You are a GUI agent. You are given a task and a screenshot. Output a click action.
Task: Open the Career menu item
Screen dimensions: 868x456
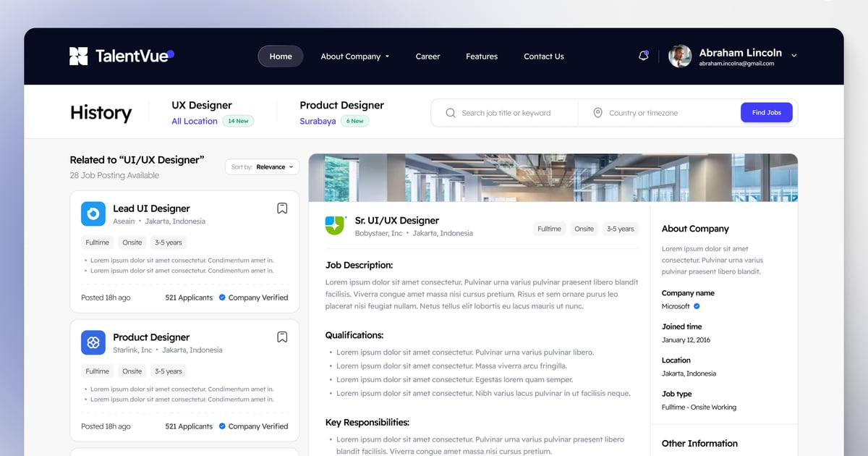(x=427, y=56)
